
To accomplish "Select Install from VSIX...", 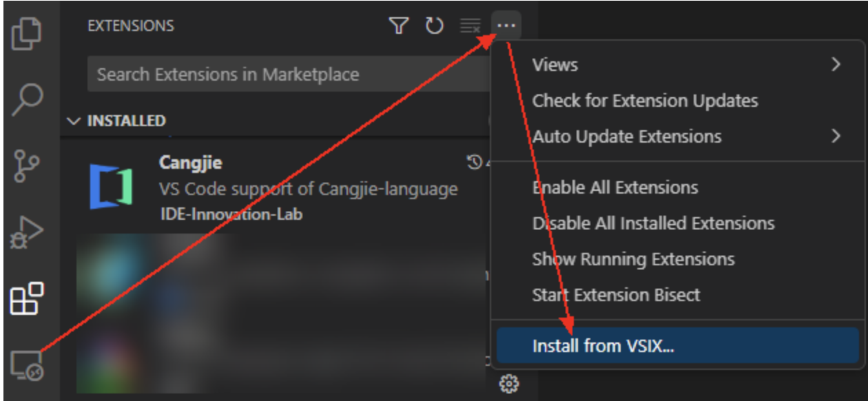I will pyautogui.click(x=678, y=345).
